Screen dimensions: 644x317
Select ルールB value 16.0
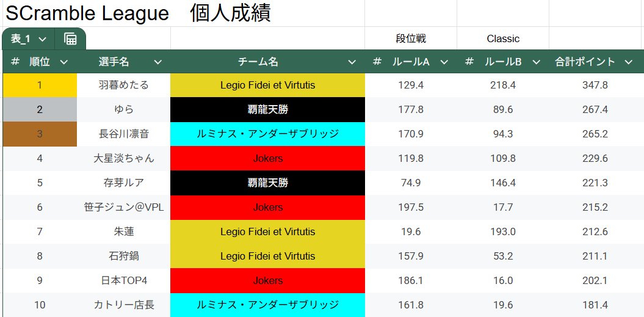503,280
